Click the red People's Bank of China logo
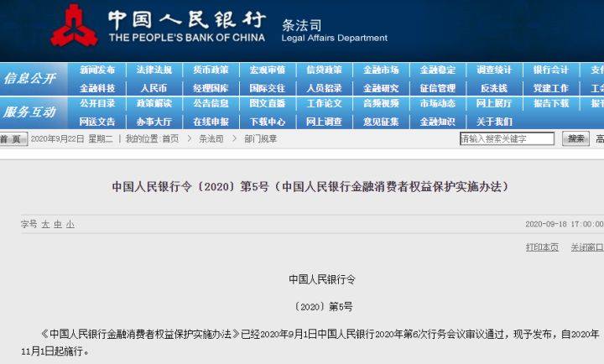 [74, 26]
